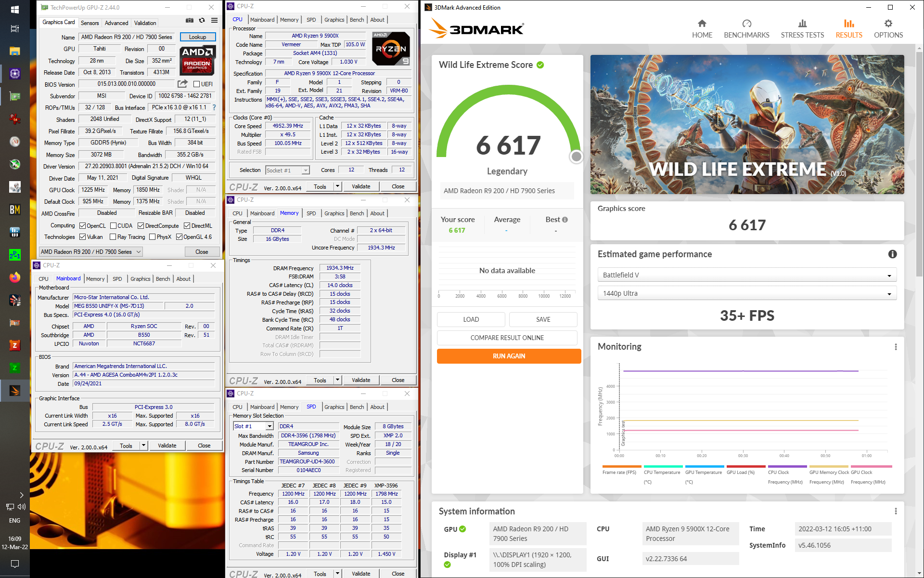Click the AMD Radeon Graphics logo in GPU-Z
This screenshot has width=924, height=578.
198,60
